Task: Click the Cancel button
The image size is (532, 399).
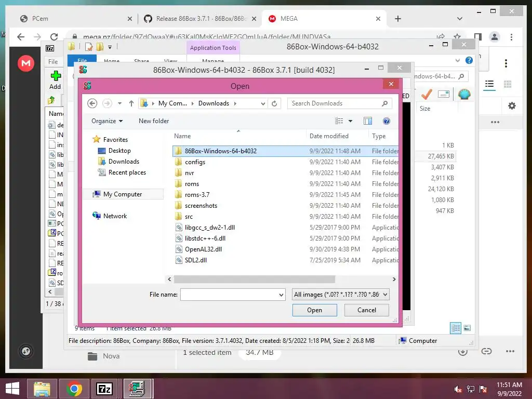Action: click(x=366, y=310)
